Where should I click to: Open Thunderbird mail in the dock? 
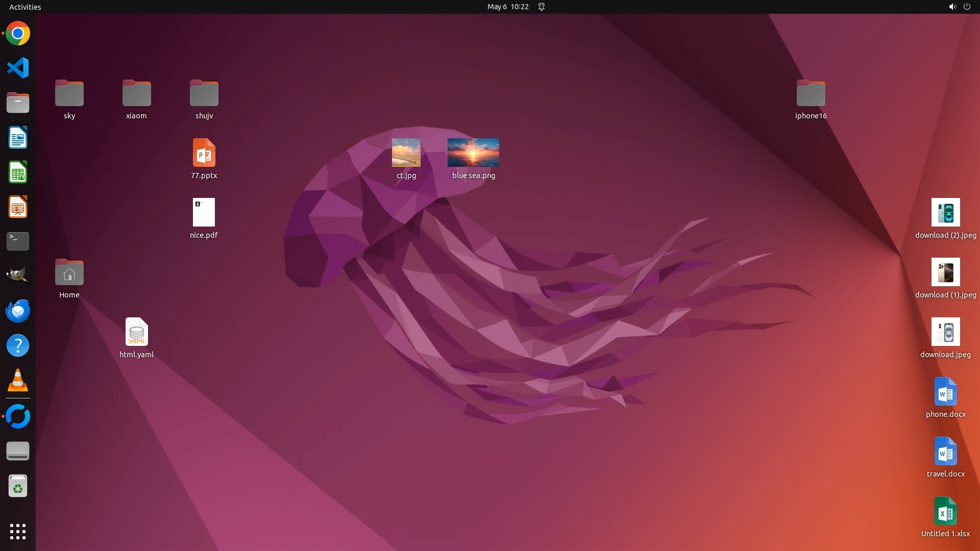pos(18,311)
